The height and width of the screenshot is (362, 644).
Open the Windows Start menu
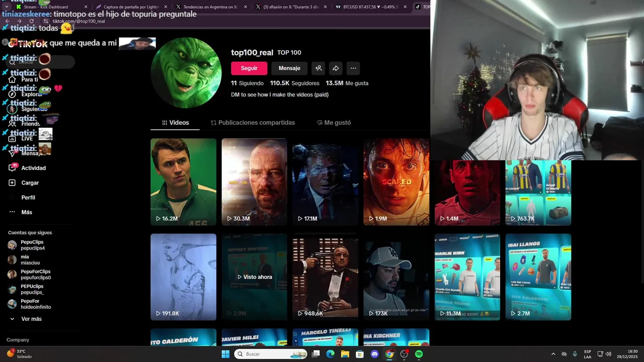pyautogui.click(x=225, y=354)
